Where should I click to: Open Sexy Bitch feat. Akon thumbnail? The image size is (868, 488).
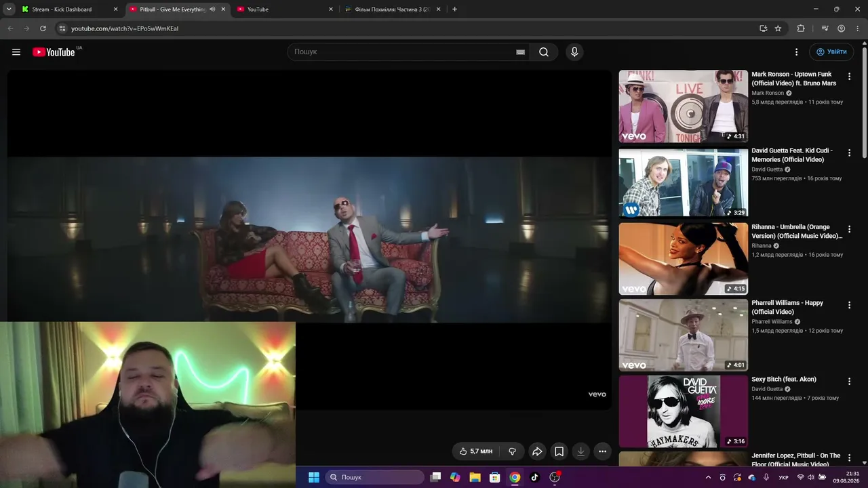683,411
